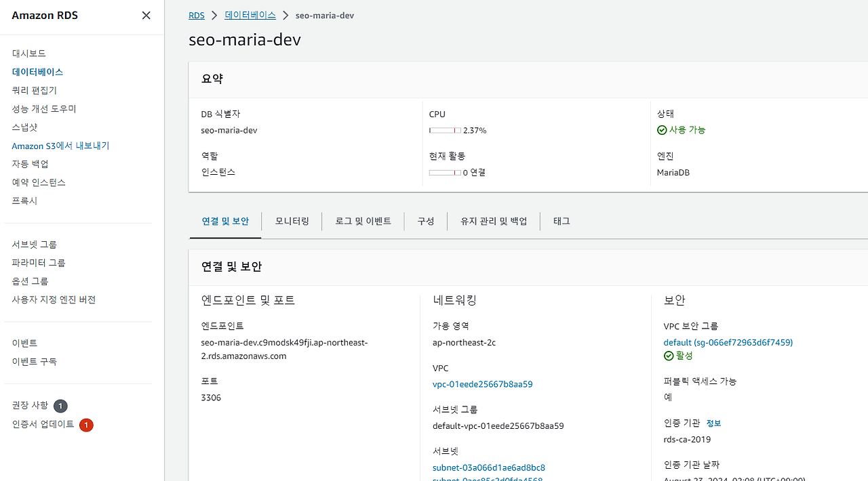This screenshot has height=481, width=868.
Task: Click the RDS breadcrumb link
Action: [196, 15]
